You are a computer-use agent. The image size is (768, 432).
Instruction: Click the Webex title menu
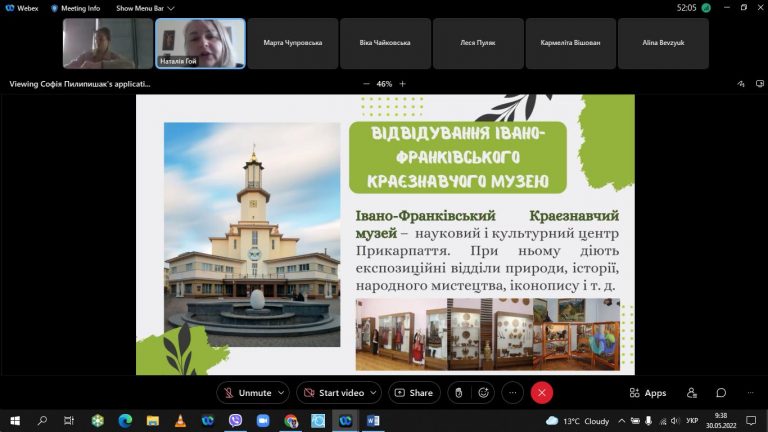tap(22, 8)
